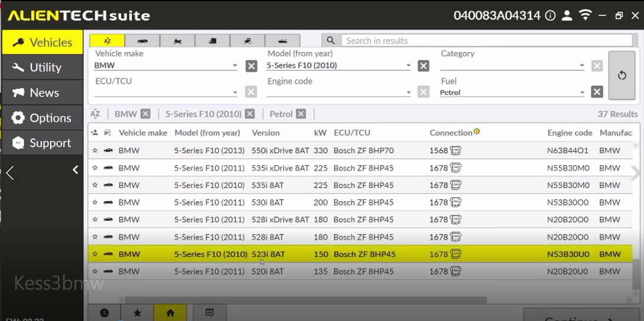The height and width of the screenshot is (321, 644).
Task: Open the Fuel dropdown list
Action: point(581,93)
